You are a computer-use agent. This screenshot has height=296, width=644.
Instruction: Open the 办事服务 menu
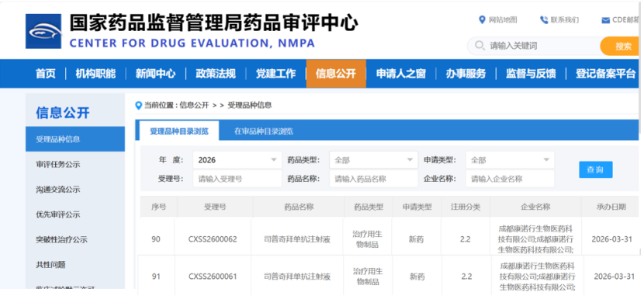466,74
